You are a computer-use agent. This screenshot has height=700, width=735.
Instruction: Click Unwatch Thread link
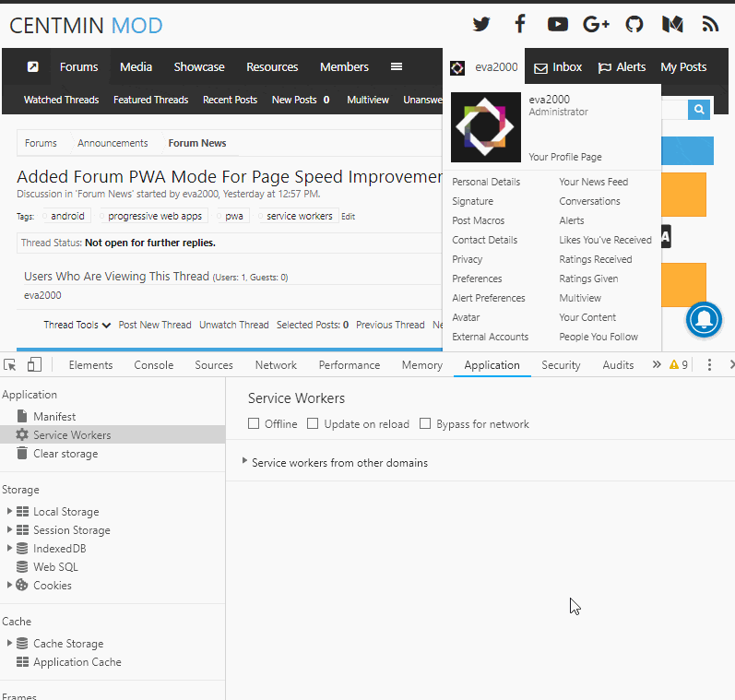[234, 325]
